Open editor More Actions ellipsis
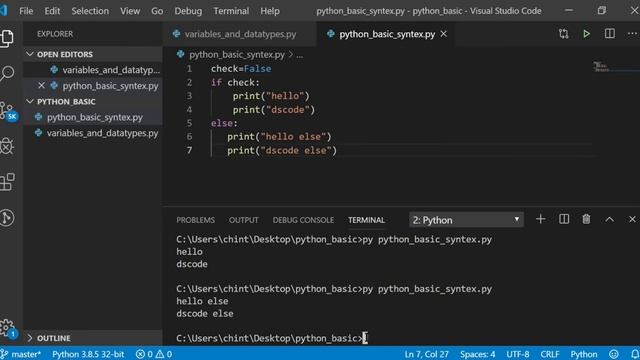This screenshot has width=640, height=360. tap(632, 34)
